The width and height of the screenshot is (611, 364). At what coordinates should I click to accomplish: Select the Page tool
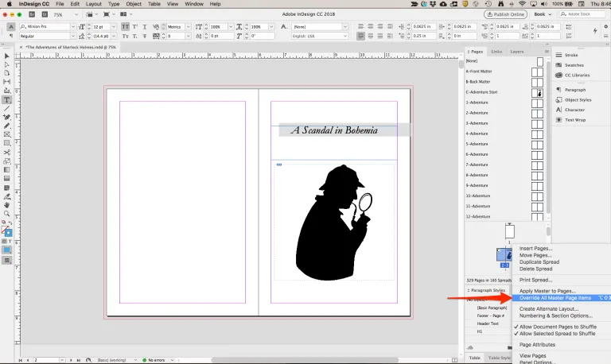coord(6,73)
